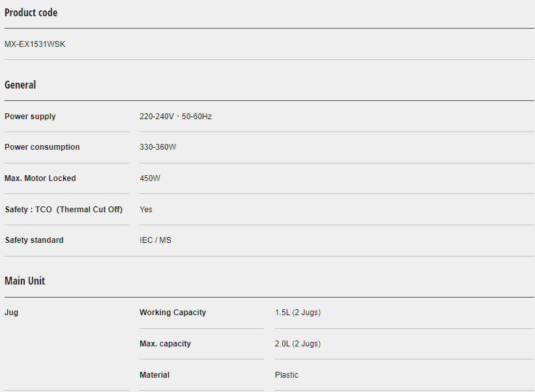
Task: Select the 2.0L (2 Jugs) value
Action: click(298, 344)
